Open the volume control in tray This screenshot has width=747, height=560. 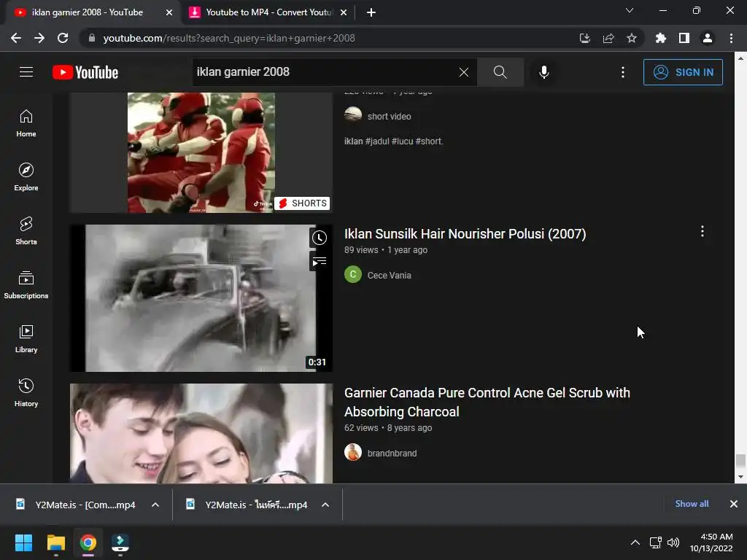(673, 542)
